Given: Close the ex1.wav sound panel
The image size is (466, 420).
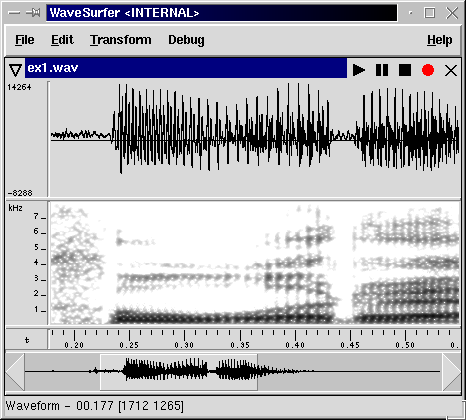Looking at the screenshot, I should coord(451,70).
